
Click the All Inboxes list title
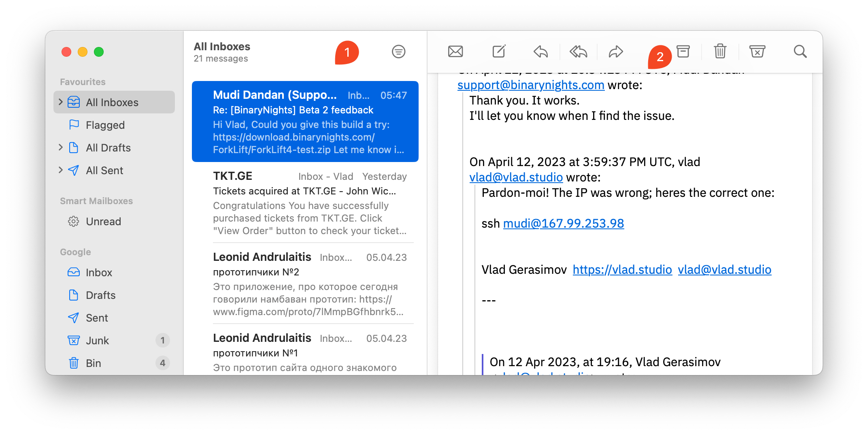(x=222, y=47)
